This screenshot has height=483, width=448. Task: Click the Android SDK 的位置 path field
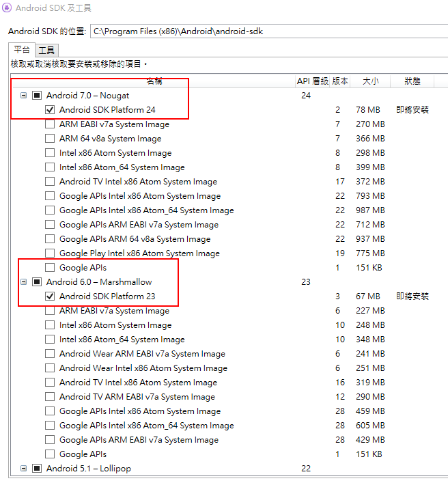(269, 31)
